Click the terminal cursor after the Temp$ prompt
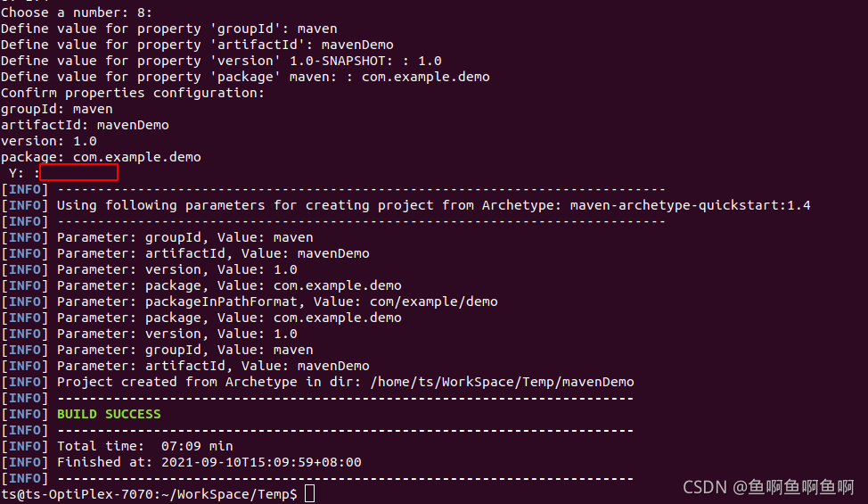The height and width of the screenshot is (504, 868). [309, 493]
